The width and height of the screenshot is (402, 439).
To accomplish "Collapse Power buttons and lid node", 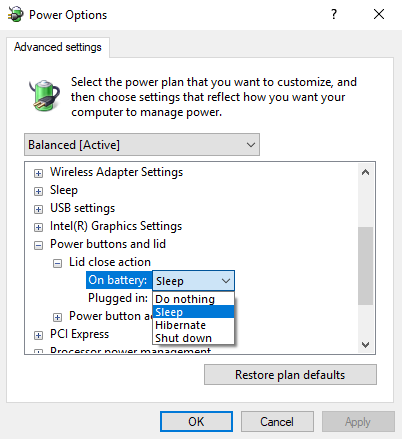I will [x=39, y=246].
